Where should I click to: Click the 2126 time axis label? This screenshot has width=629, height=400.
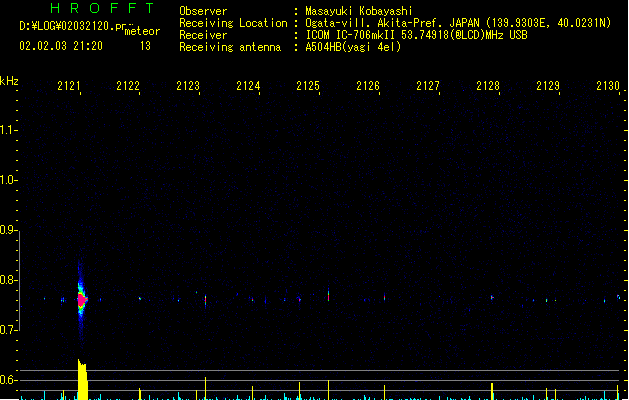pyautogui.click(x=368, y=86)
